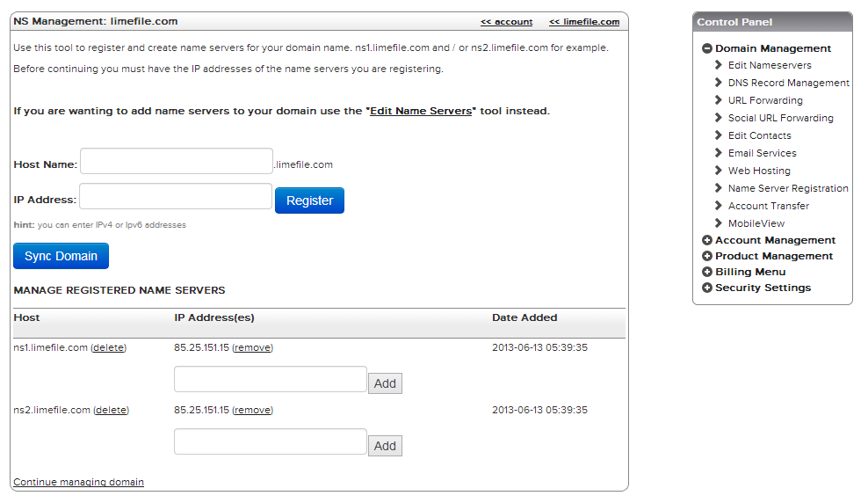Click the chevron icon beside MobileView
This screenshot has width=868, height=503.
(x=719, y=223)
